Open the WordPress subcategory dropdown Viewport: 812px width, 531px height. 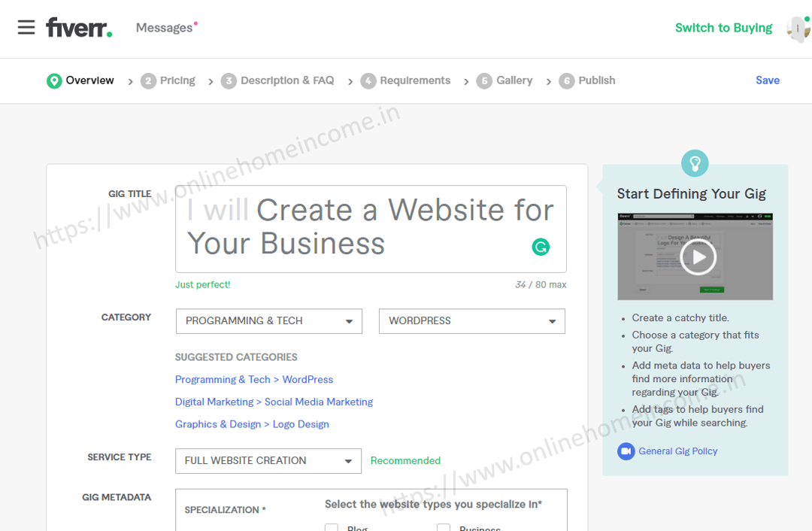tap(471, 321)
